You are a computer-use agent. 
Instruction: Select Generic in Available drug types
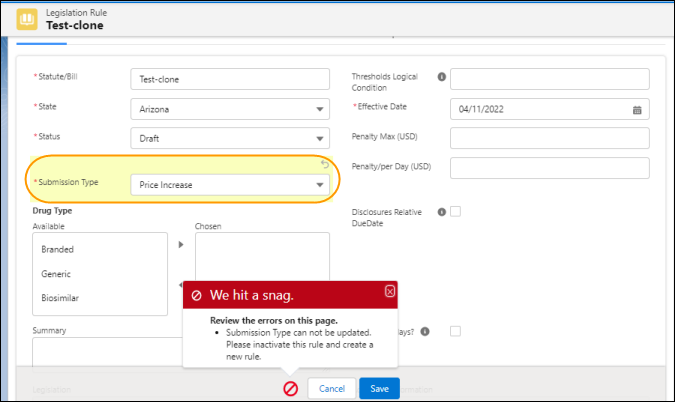coord(56,274)
